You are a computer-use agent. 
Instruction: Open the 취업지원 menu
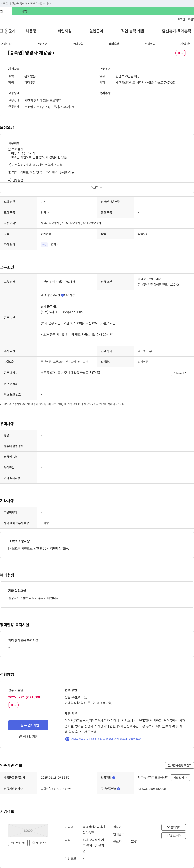click(64, 31)
